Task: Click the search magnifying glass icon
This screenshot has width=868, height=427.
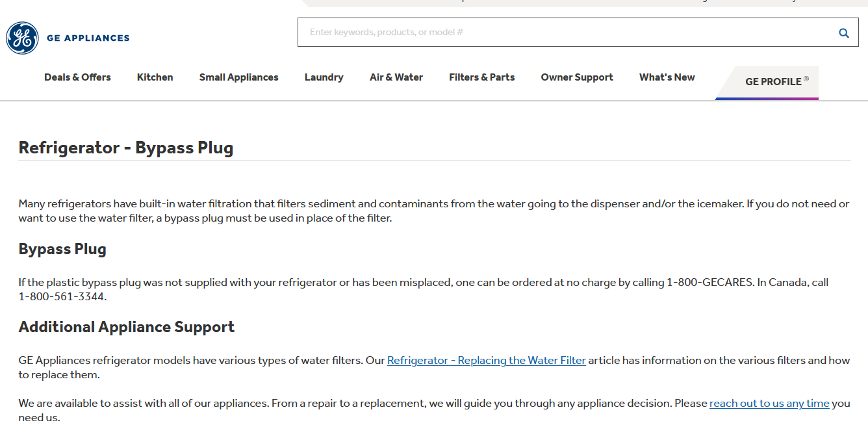Action: coord(843,32)
